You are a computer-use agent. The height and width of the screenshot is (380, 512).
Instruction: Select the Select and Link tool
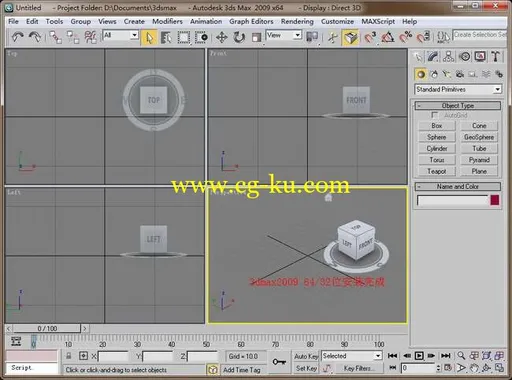tap(55, 37)
